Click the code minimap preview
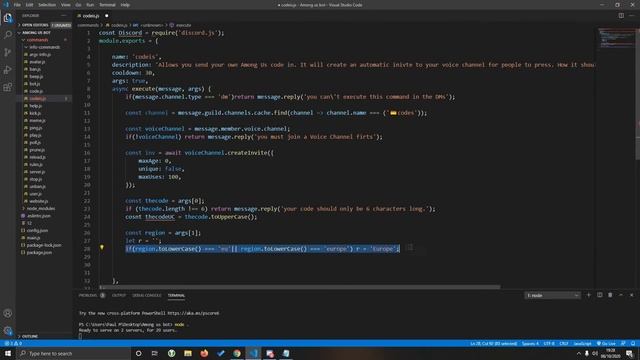 [x=616, y=38]
